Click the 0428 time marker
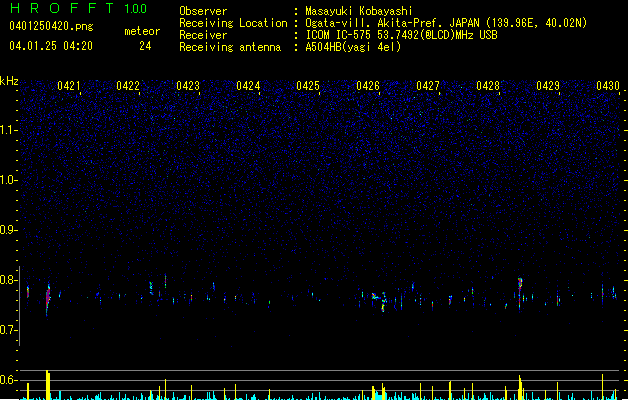This screenshot has width=629, height=400. tap(488, 86)
